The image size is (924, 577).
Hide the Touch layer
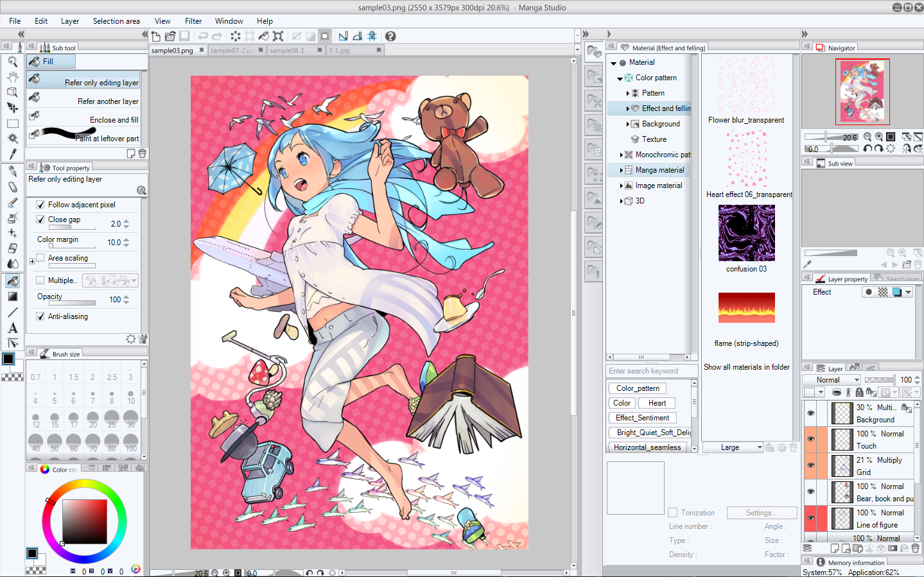click(811, 439)
